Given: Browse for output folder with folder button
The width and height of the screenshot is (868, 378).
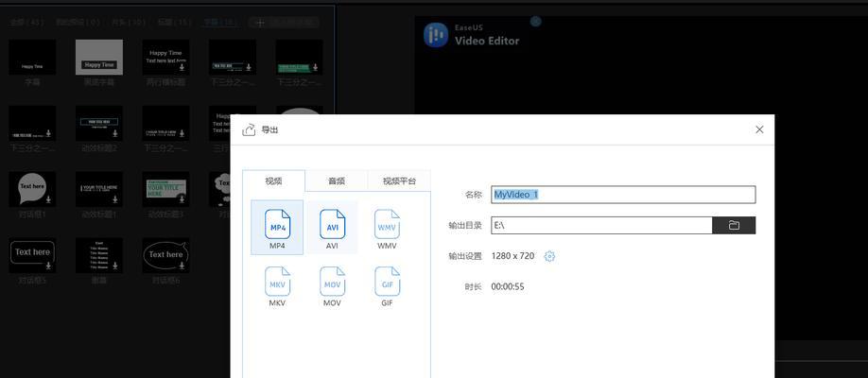Looking at the screenshot, I should click(734, 225).
